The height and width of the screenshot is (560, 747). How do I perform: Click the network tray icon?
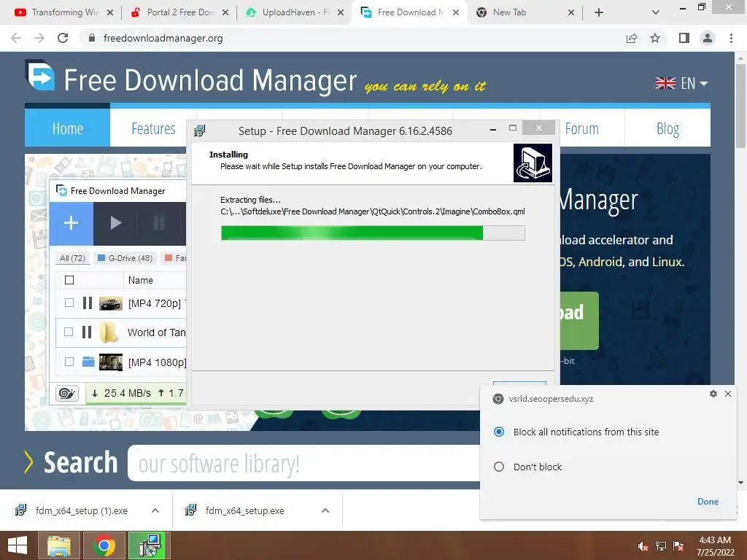[x=661, y=546]
